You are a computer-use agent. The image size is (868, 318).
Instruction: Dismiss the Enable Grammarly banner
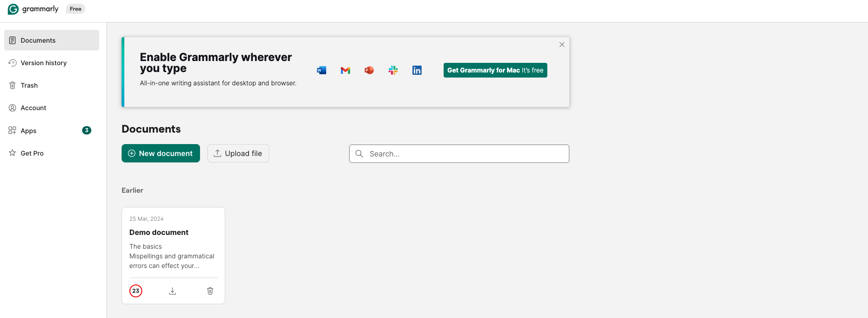coord(562,45)
